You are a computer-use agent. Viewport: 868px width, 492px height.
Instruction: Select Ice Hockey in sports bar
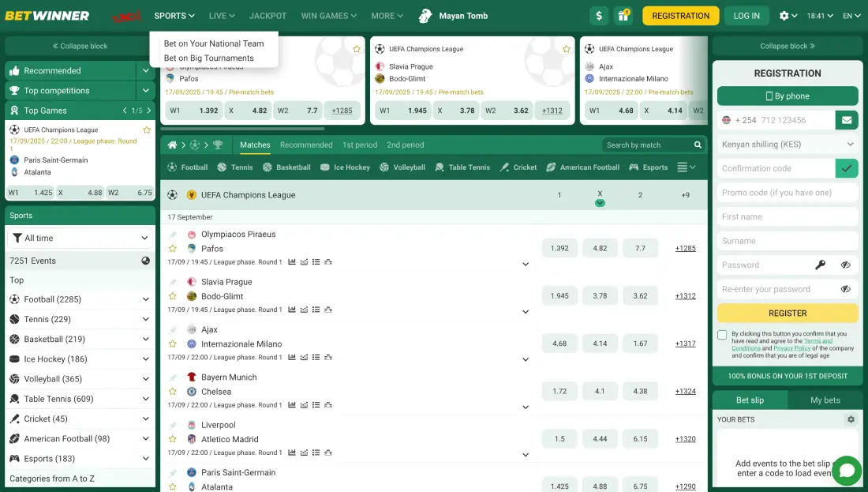345,167
